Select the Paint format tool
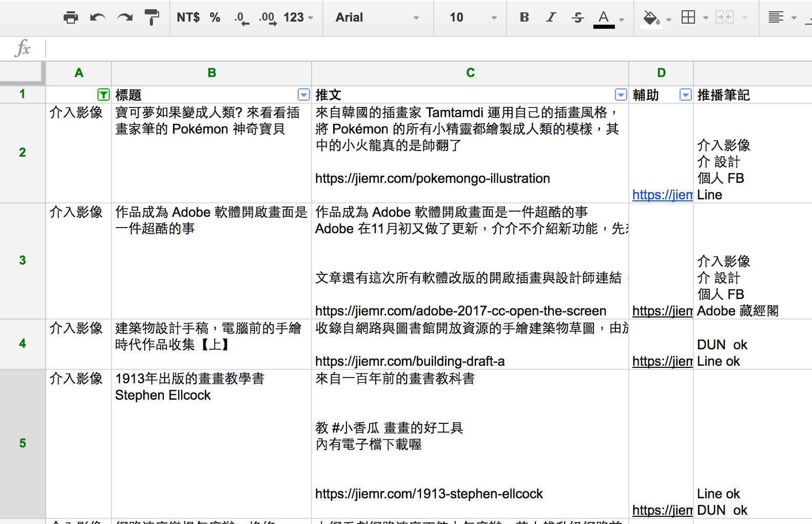The width and height of the screenshot is (812, 524). point(151,17)
